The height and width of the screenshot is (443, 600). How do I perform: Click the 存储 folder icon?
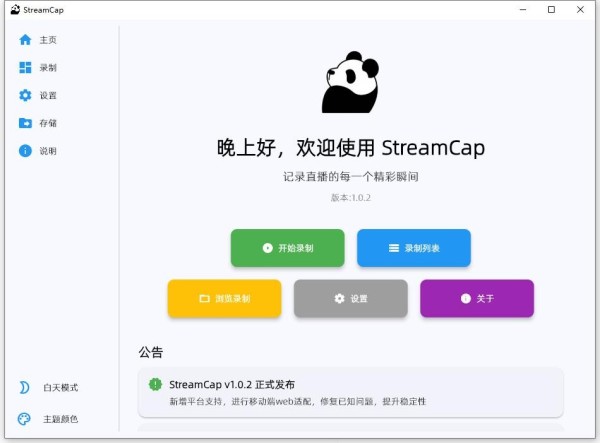point(25,123)
